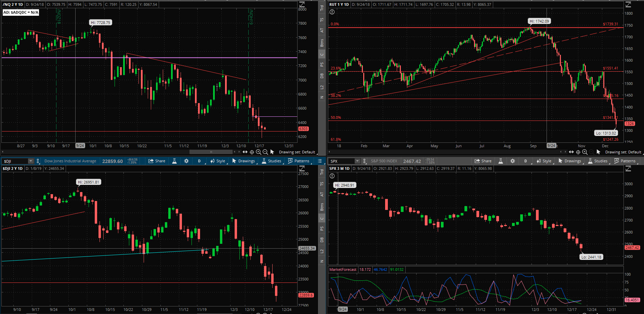Toggle the TS panel beside the /NQ chart
644x314 pixels.
tap(322, 20)
